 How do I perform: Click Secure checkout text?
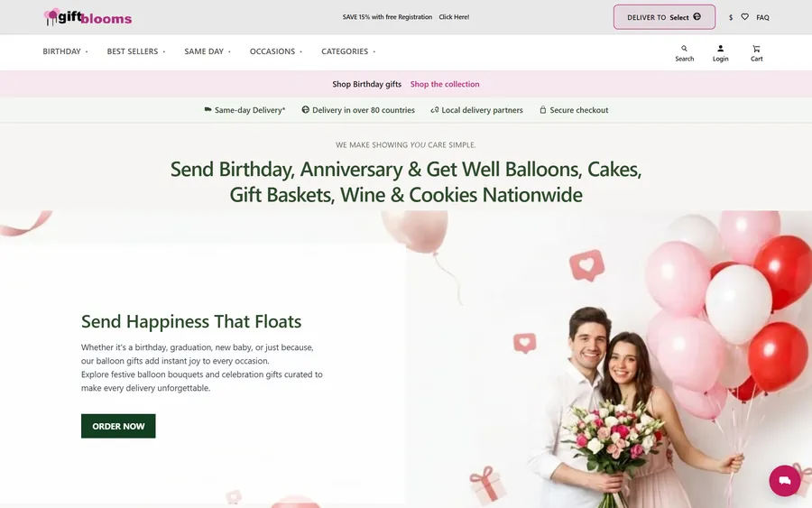[x=579, y=110]
